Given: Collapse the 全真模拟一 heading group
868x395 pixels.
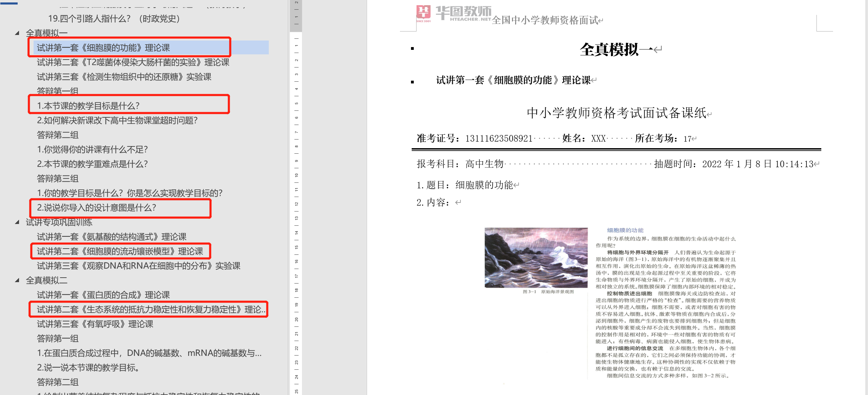Looking at the screenshot, I should coord(17,33).
